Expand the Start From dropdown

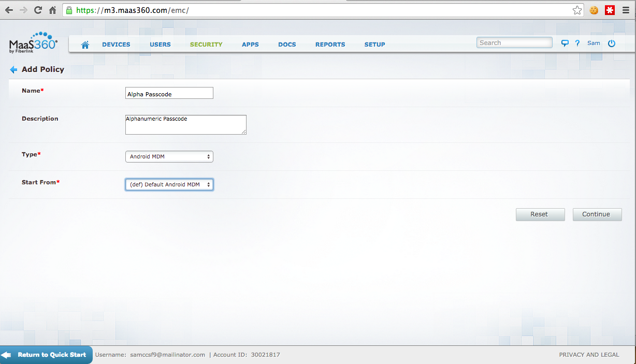[169, 184]
